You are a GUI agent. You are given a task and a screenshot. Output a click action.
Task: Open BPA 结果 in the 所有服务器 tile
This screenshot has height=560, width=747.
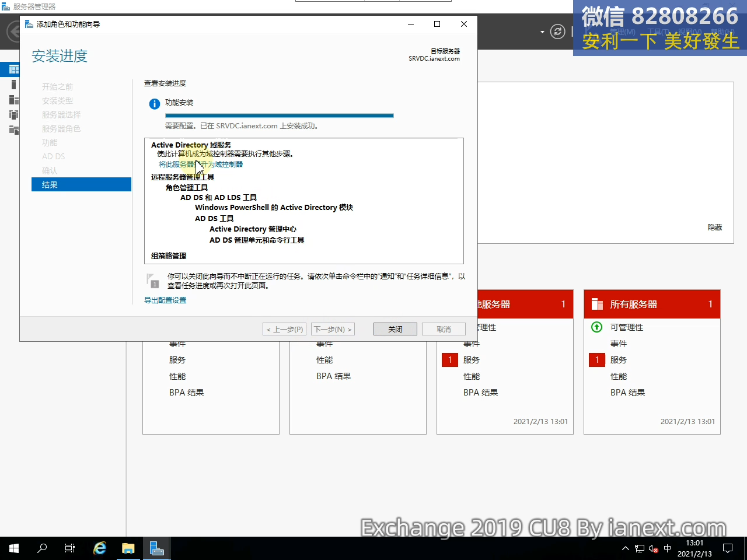coord(627,393)
